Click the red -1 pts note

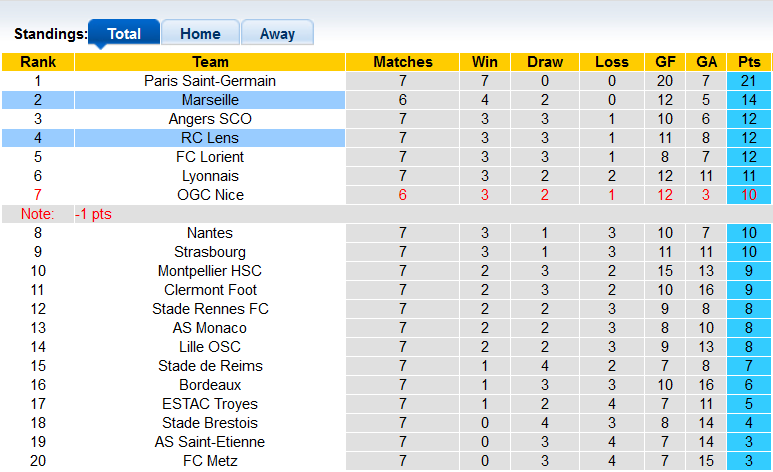click(x=96, y=214)
